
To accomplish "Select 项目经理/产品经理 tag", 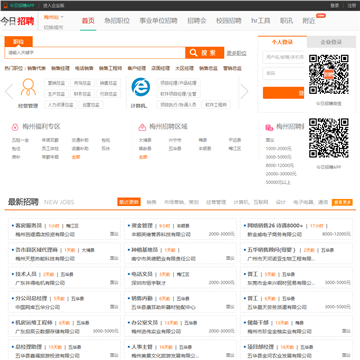I will click(x=178, y=83).
